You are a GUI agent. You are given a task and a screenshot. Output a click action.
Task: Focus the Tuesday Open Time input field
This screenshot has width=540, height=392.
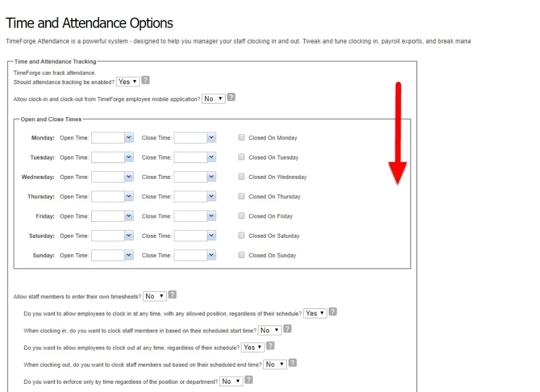point(108,157)
